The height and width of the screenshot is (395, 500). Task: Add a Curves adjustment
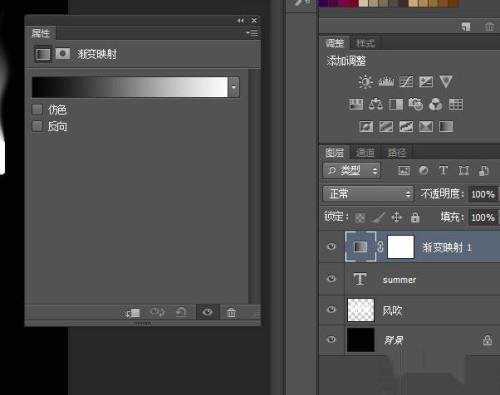pyautogui.click(x=406, y=82)
